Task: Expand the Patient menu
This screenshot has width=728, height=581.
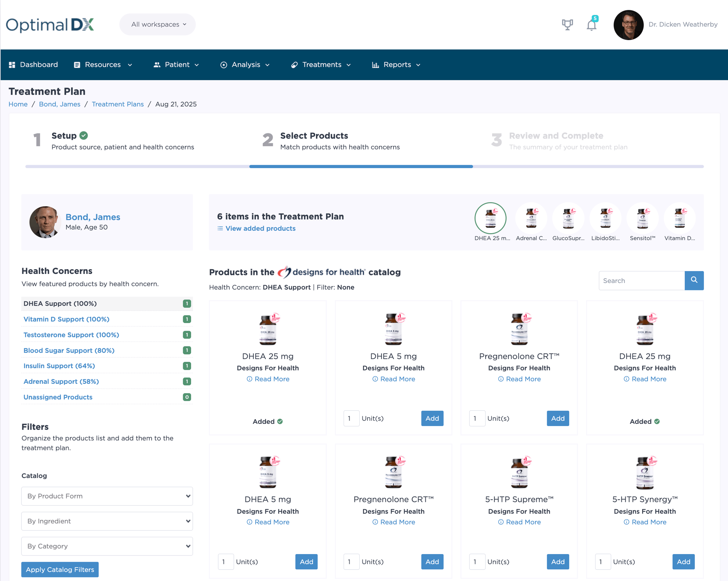Action: (x=177, y=65)
